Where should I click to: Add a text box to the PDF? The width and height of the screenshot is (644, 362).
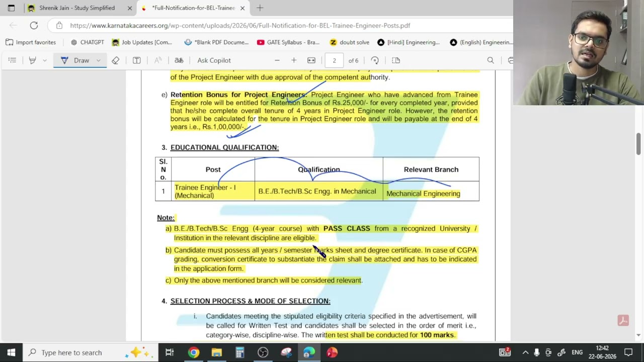(136, 60)
